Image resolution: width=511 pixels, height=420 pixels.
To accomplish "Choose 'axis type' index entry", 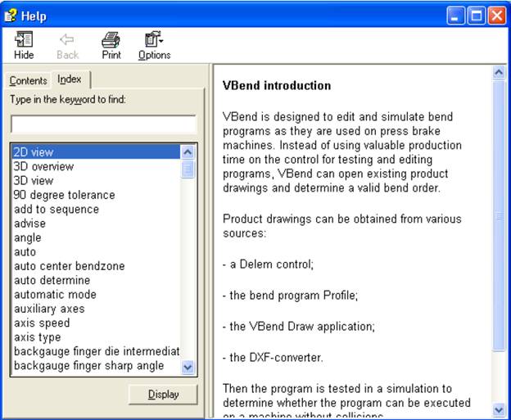I will tap(96, 337).
